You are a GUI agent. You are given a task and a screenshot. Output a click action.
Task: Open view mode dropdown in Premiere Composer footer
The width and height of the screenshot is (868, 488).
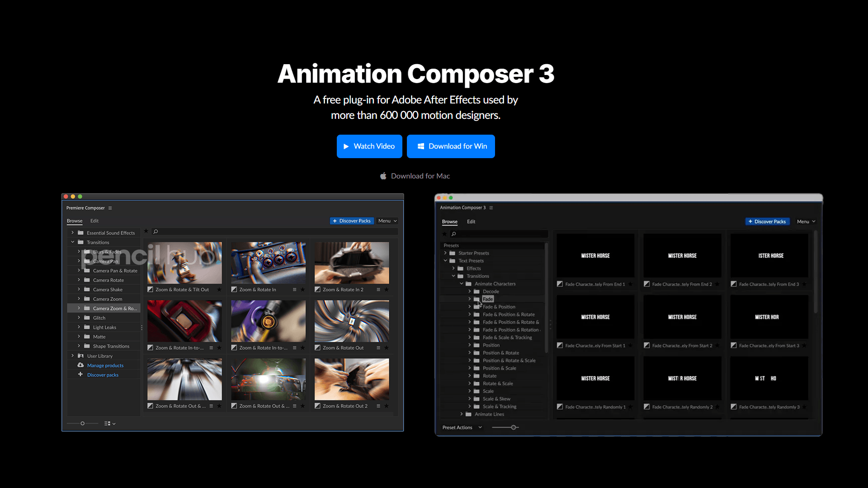click(x=110, y=424)
